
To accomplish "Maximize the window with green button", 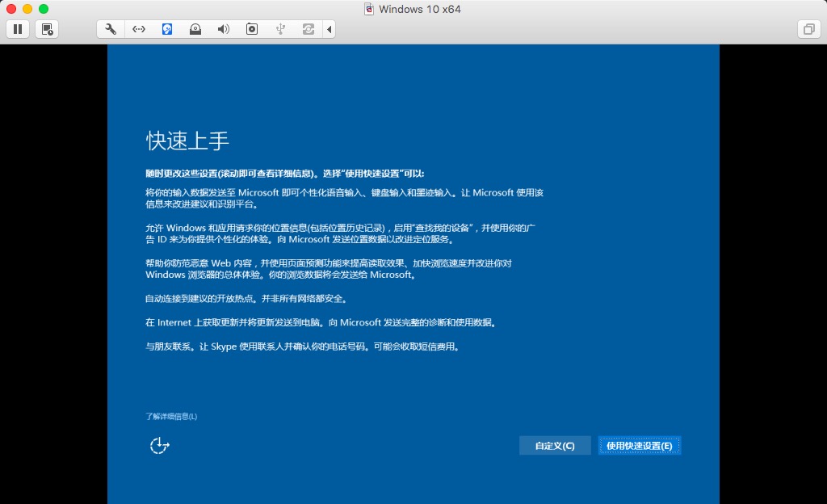I will 44,9.
